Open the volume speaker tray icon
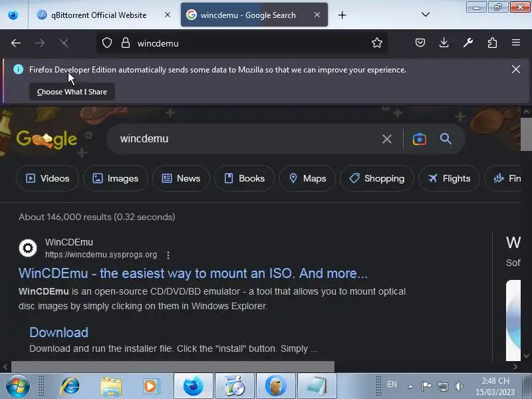The height and width of the screenshot is (399, 532). click(459, 386)
